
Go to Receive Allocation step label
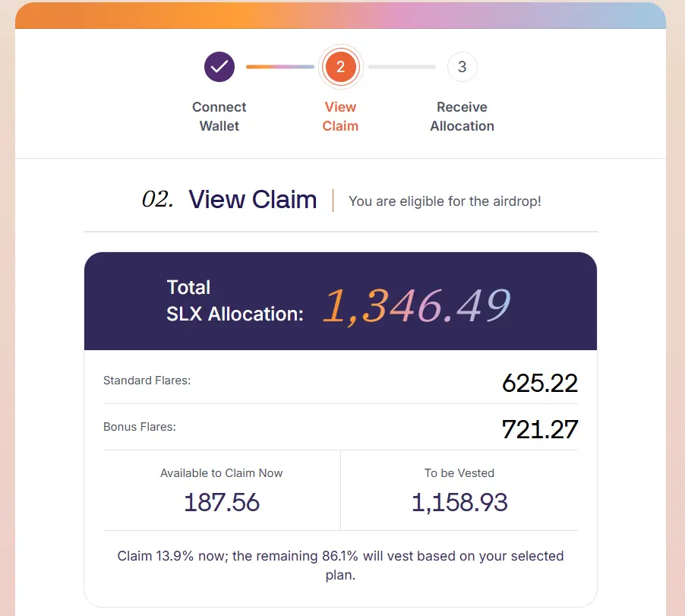[x=462, y=116]
